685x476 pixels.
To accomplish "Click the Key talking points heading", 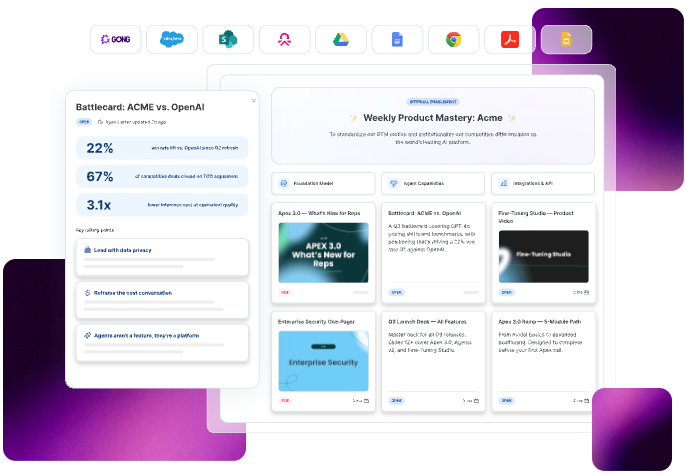I will pos(95,230).
